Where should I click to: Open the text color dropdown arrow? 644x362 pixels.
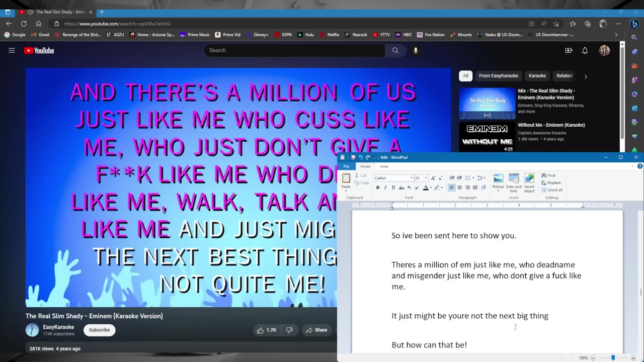point(431,188)
